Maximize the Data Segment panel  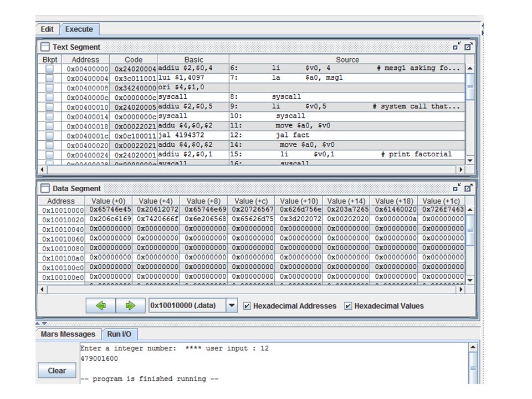(x=468, y=188)
